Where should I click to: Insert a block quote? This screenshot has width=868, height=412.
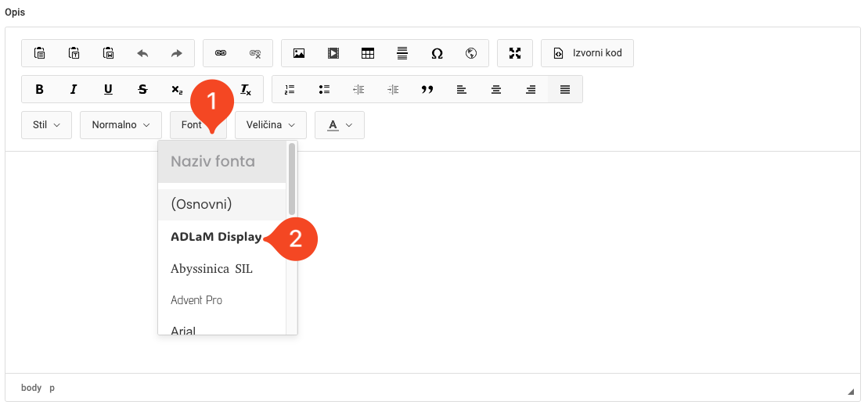pos(427,90)
